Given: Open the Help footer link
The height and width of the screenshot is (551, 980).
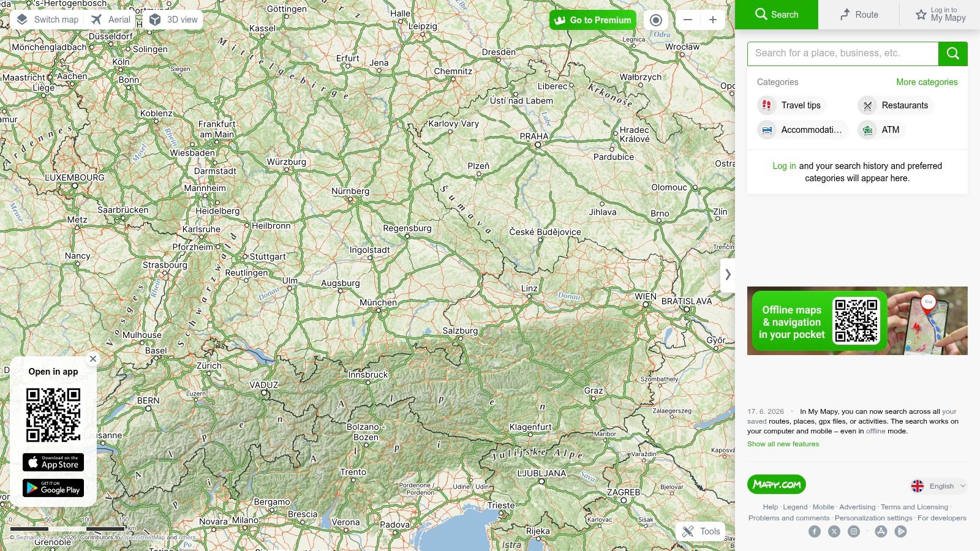Looking at the screenshot, I should tap(771, 507).
